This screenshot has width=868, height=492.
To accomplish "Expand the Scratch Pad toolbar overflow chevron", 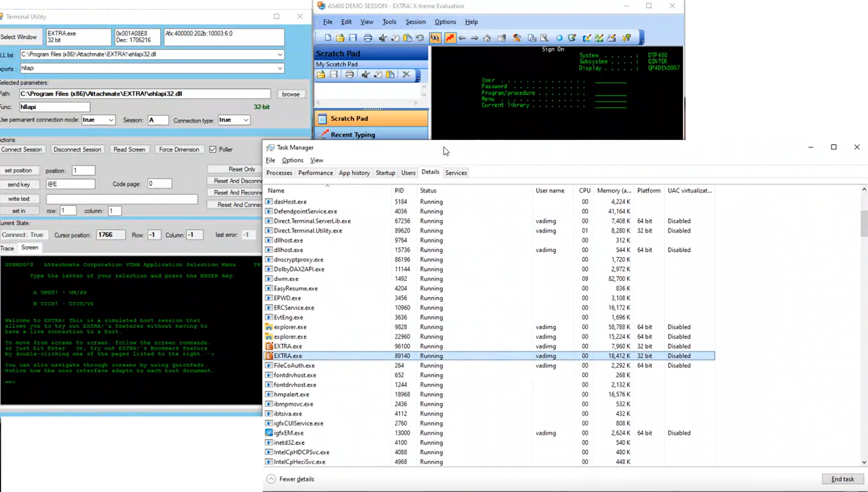I will [x=418, y=75].
